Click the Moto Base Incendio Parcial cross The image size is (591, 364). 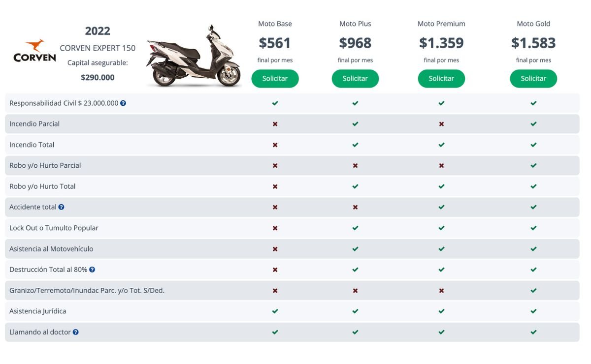(x=275, y=124)
